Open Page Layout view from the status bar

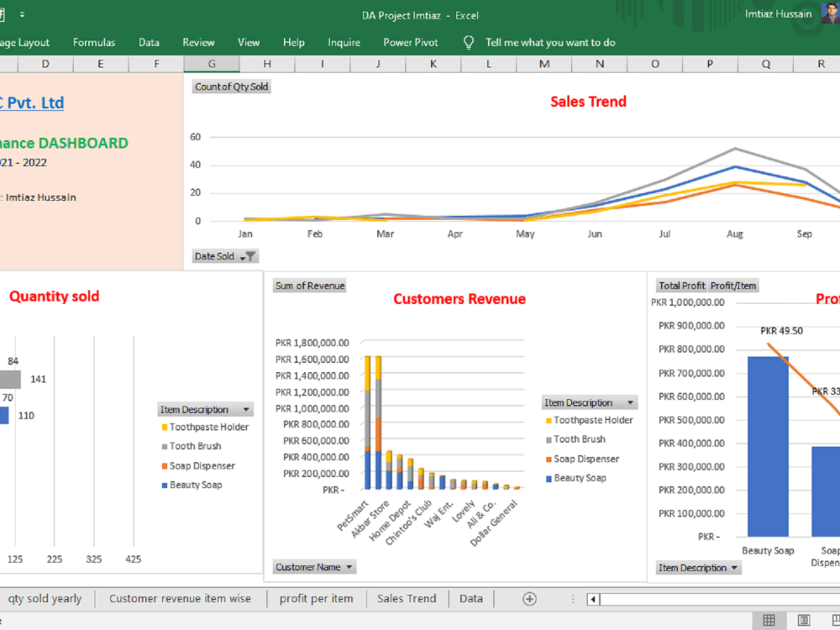click(x=803, y=620)
